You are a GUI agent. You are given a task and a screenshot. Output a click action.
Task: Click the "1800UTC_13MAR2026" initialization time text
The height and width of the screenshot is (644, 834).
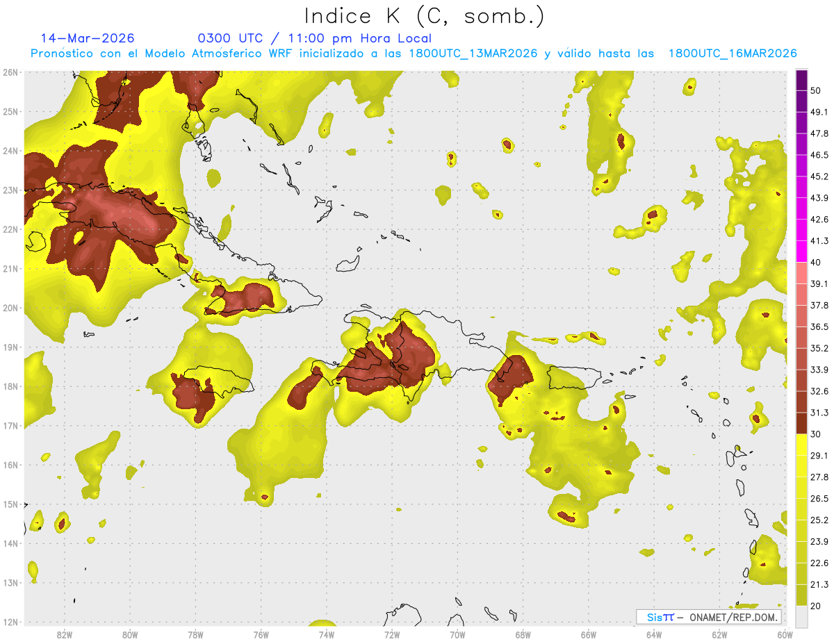473,53
